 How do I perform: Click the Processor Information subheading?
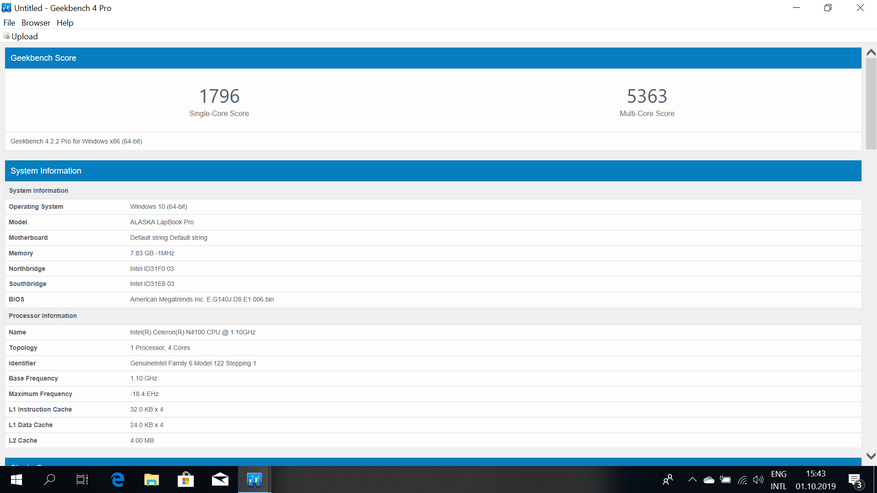43,316
